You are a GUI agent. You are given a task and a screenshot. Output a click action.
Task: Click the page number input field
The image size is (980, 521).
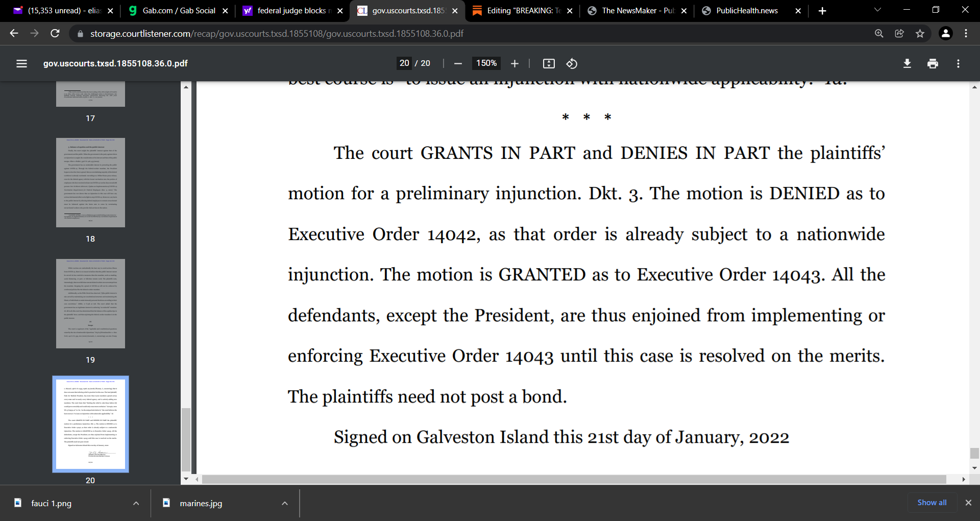(x=404, y=63)
